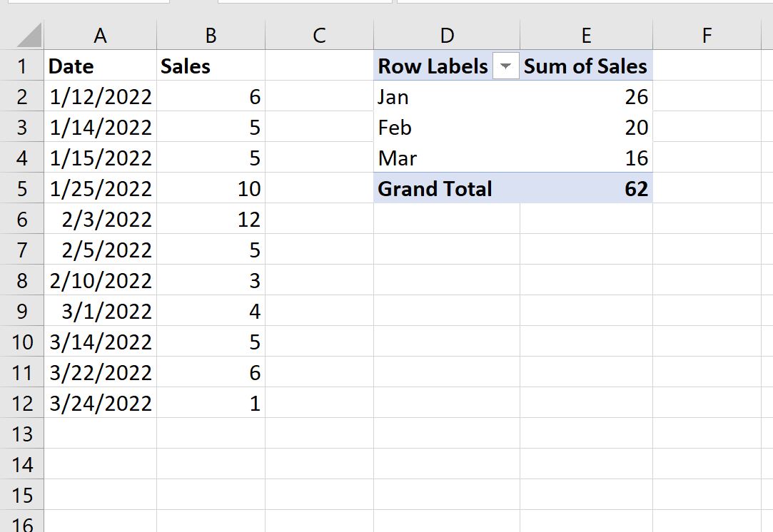Select the Sum of Sales header cell
Image resolution: width=773 pixels, height=532 pixels.
coord(585,66)
